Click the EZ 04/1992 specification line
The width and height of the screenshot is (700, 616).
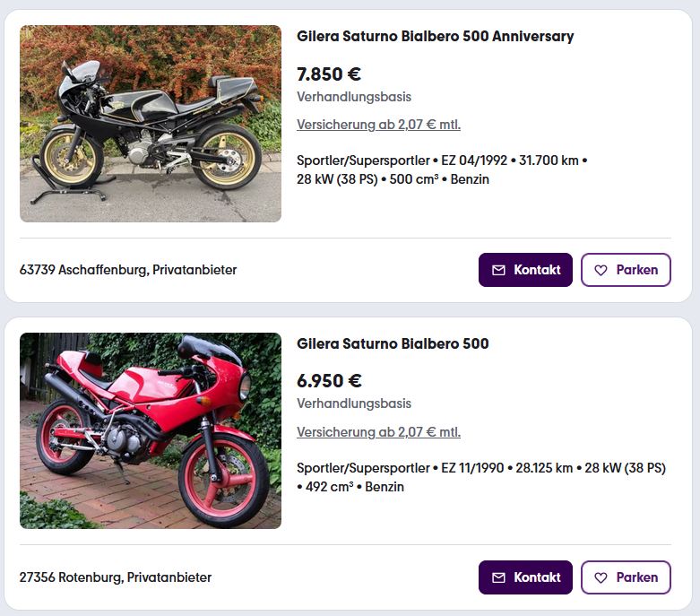tap(442, 169)
